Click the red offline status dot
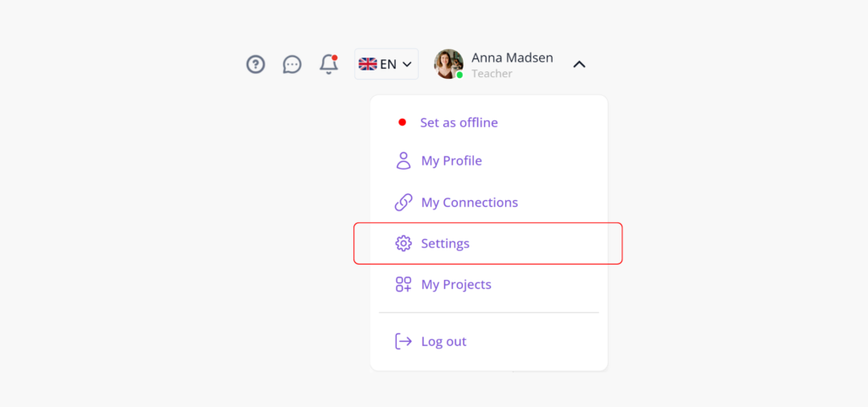This screenshot has height=407, width=868. 403,123
